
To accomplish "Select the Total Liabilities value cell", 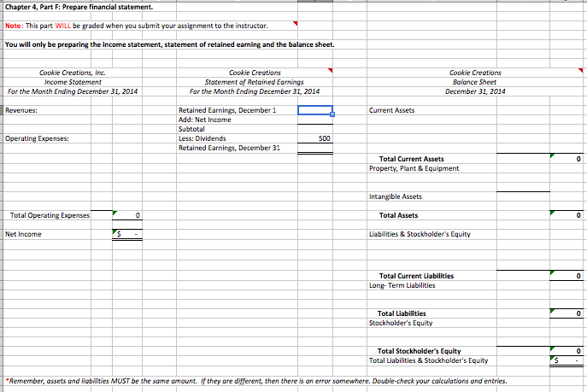I will tap(566, 313).
